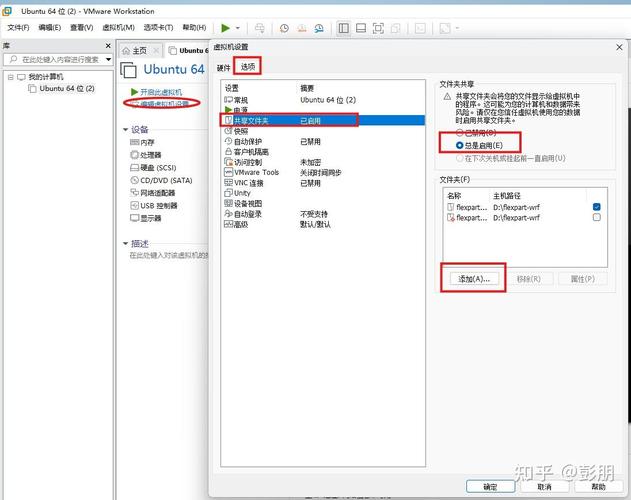The width and height of the screenshot is (631, 500).
Task: Click the enter full screen toolbar icon
Action: click(378, 28)
